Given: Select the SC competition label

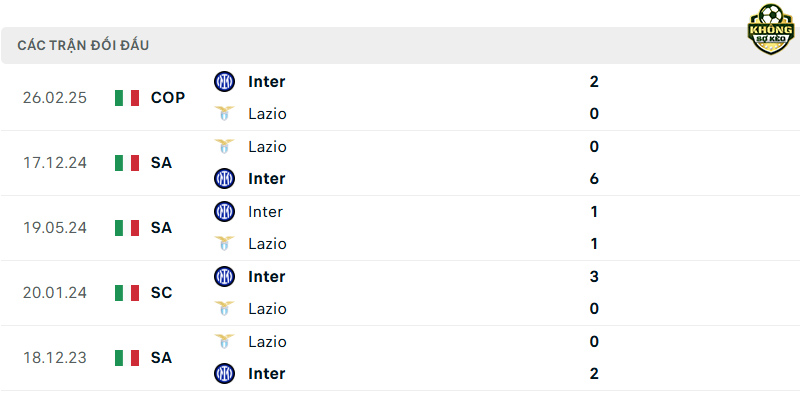Looking at the screenshot, I should click(162, 293).
